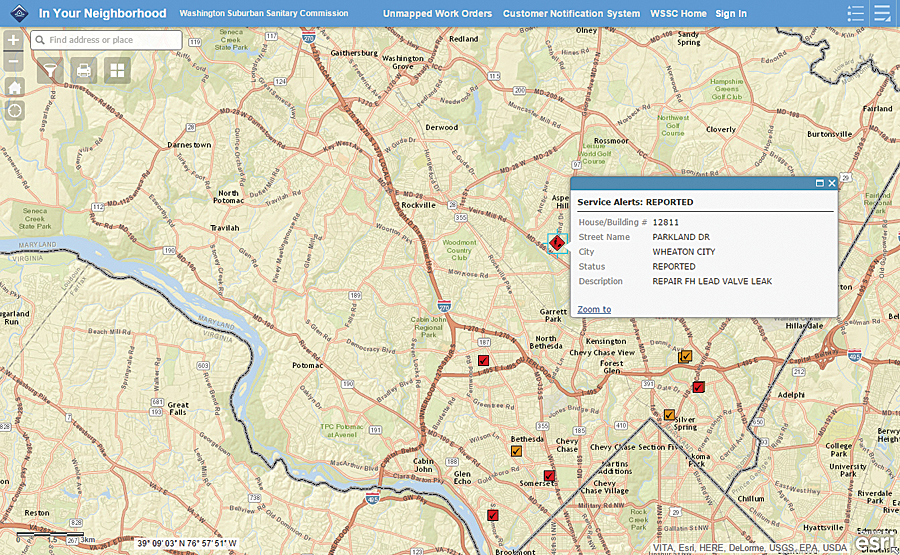Click the Gaithersburg label on the map
Image resolution: width=900 pixels, height=555 pixels.
(354, 53)
